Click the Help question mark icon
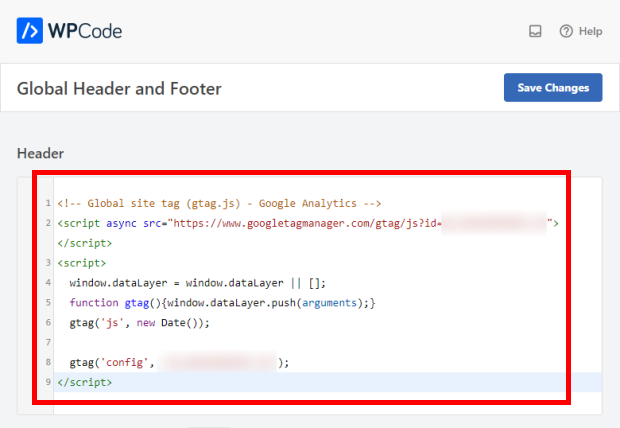 pyautogui.click(x=566, y=31)
